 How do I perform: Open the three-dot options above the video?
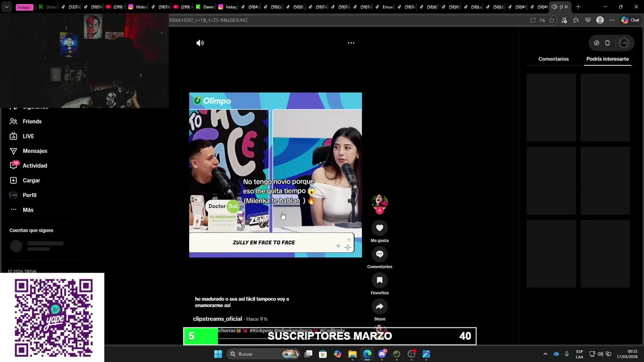point(351,43)
